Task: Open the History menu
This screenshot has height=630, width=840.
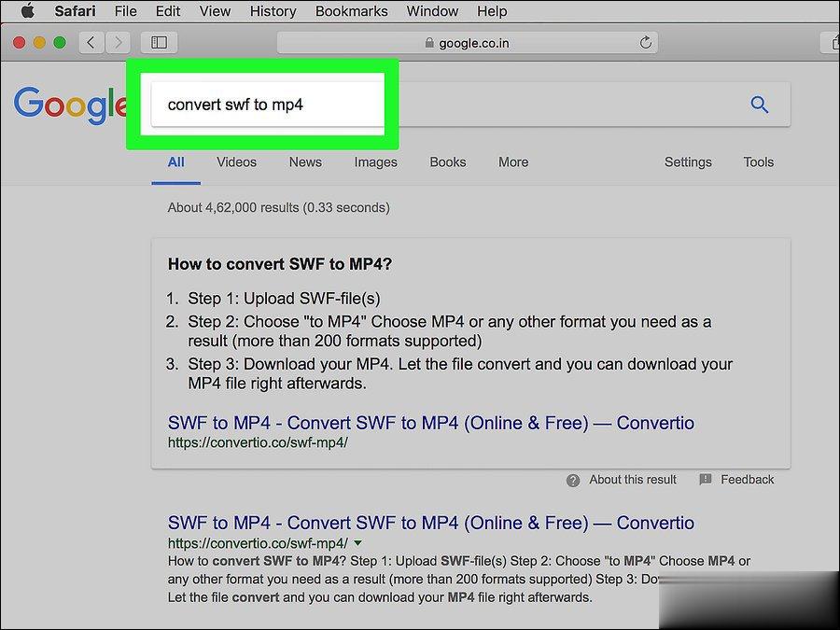Action: click(x=273, y=11)
